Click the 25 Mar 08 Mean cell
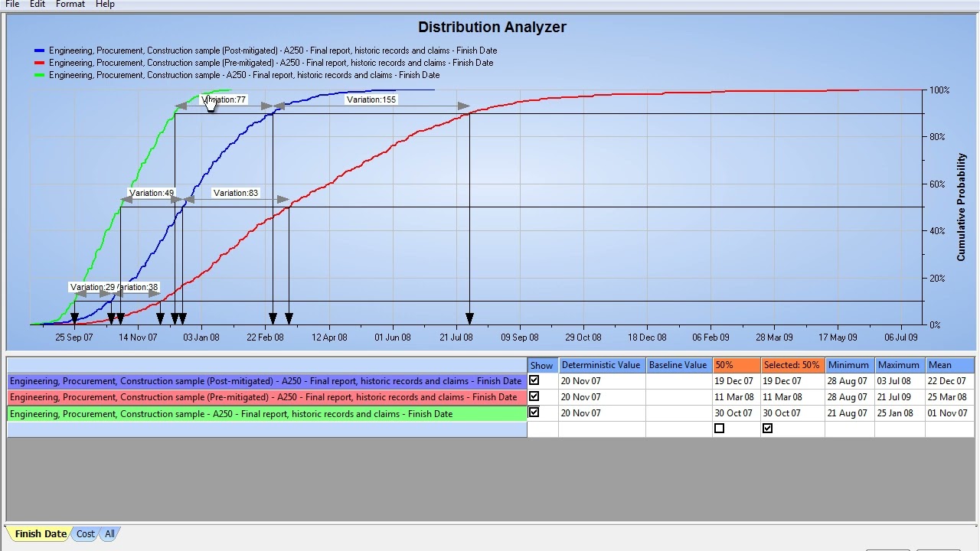This screenshot has height=551, width=980. [x=949, y=397]
